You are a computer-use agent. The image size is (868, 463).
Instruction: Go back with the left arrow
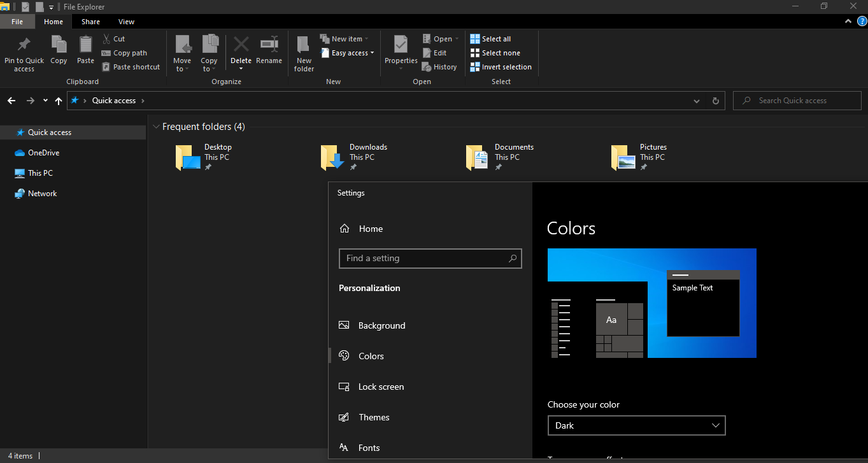11,101
